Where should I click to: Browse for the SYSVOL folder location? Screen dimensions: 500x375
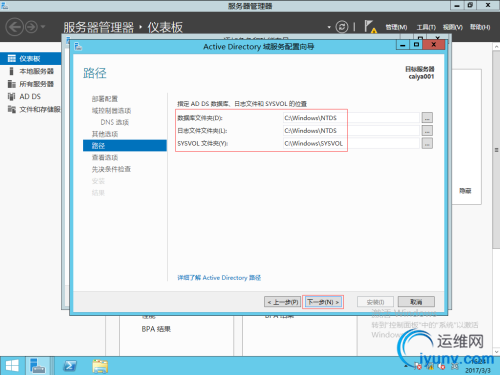pyautogui.click(x=427, y=143)
